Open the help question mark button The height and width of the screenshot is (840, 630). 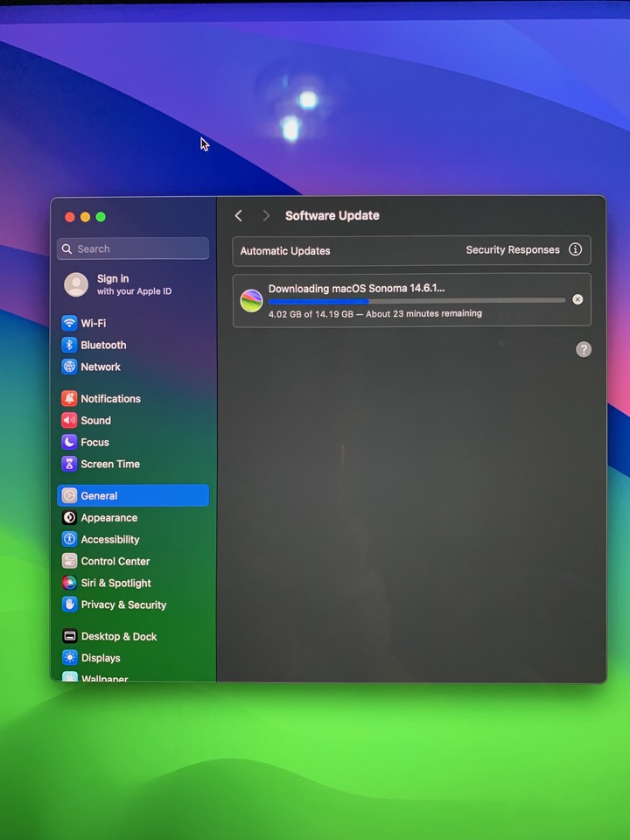coord(584,349)
